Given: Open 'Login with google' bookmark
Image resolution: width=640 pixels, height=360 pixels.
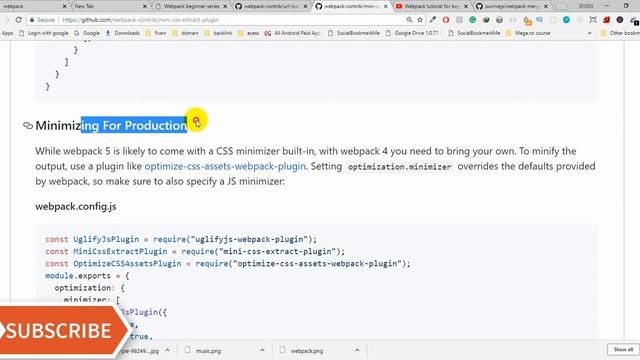Looking at the screenshot, I should point(44,33).
